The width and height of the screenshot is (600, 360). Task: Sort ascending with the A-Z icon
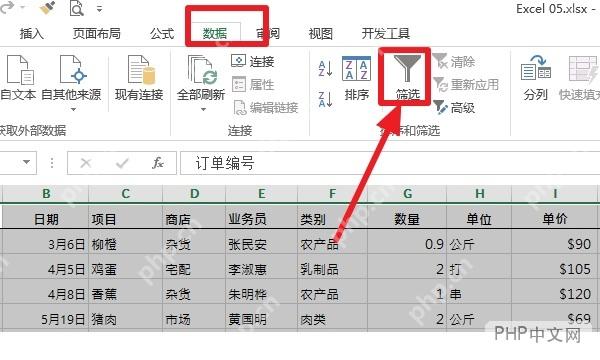325,68
